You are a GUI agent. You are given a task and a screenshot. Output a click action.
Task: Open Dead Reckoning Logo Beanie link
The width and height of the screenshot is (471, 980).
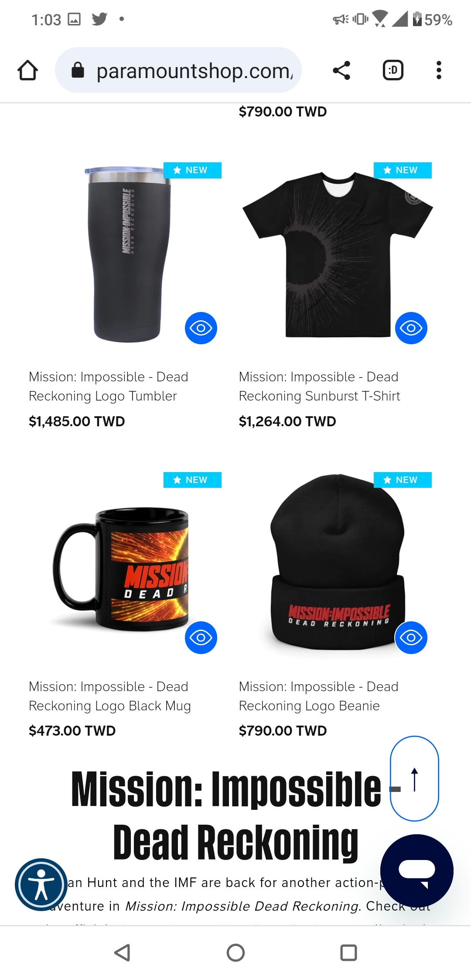[x=319, y=696]
